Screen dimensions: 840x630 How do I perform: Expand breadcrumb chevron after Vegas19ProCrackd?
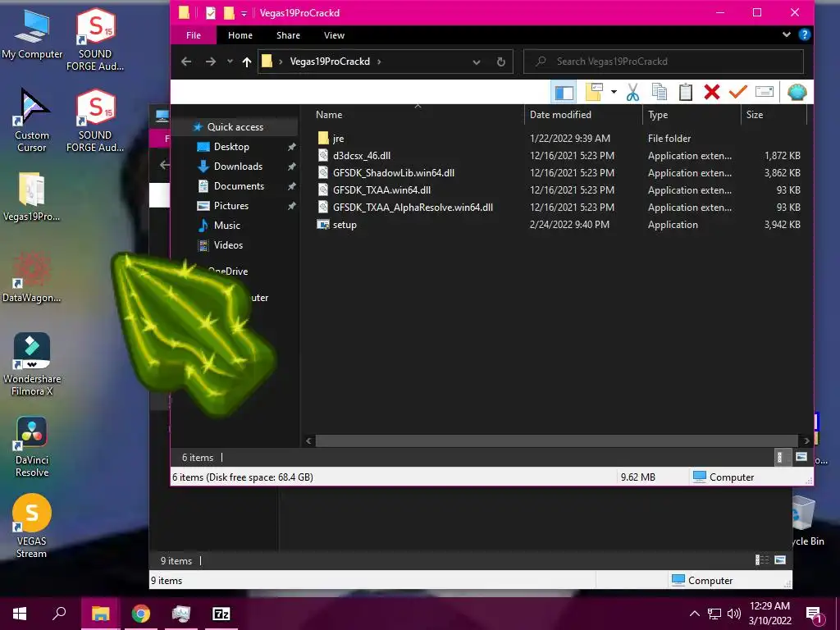click(379, 62)
